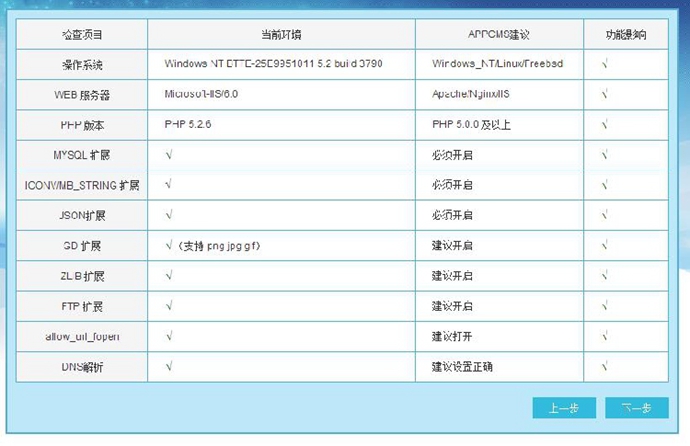The image size is (690, 446).
Task: Click the 功能影响 checkmark for allow_url_fopen
Action: [x=605, y=336]
